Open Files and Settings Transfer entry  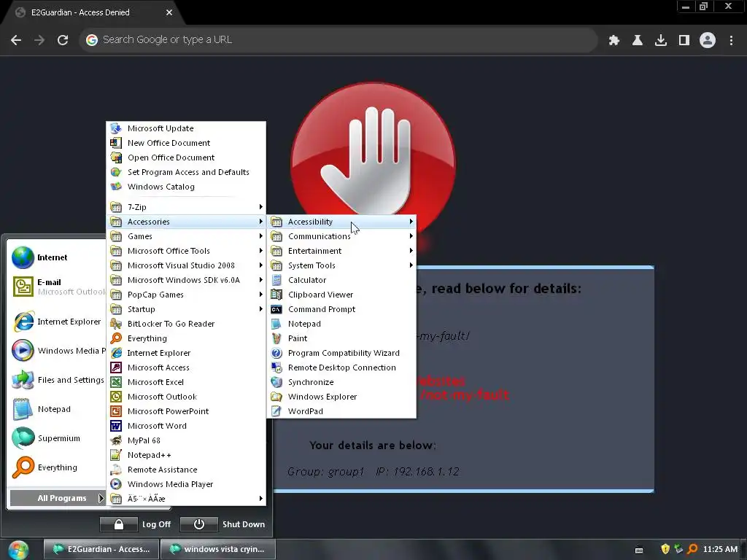tap(57, 380)
